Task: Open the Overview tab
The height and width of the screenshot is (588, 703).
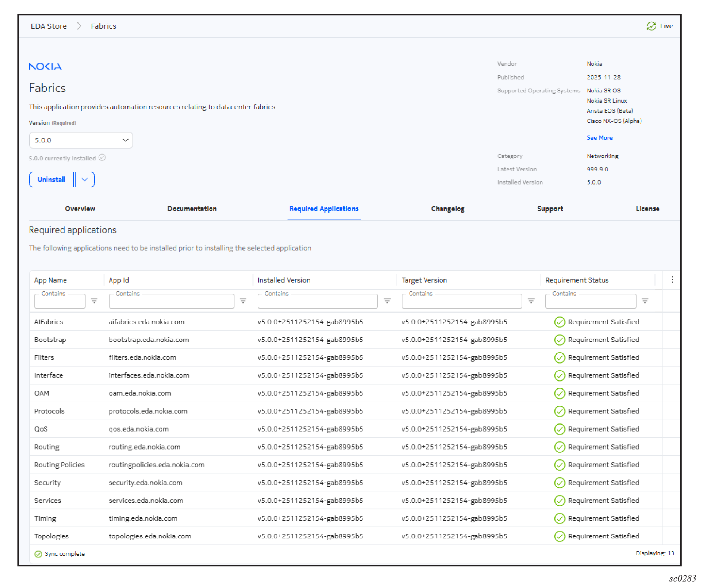Action: pyautogui.click(x=80, y=209)
